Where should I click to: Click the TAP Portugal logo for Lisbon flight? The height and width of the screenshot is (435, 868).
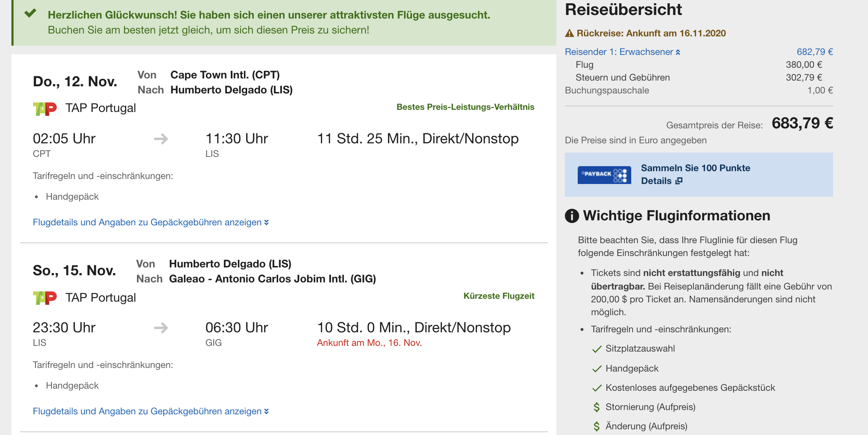(45, 298)
